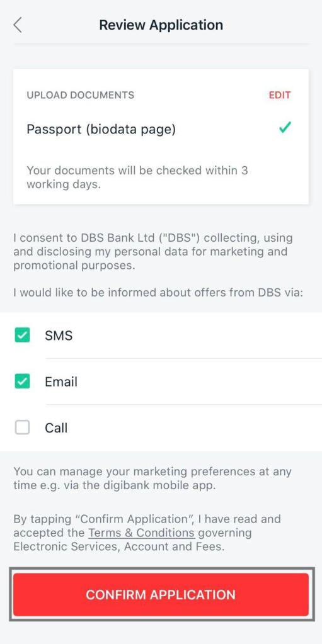Tap the UPLOAD DOCUMENTS section header
322x644 pixels.
(x=81, y=95)
